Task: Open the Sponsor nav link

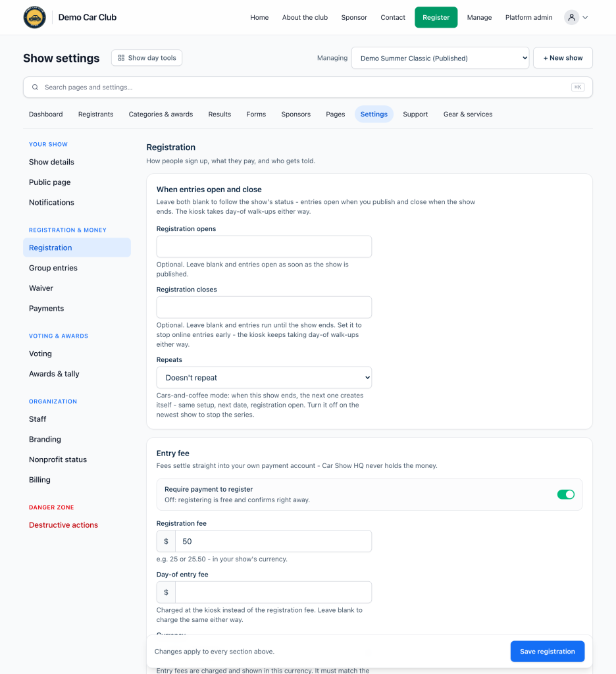Action: 354,17
